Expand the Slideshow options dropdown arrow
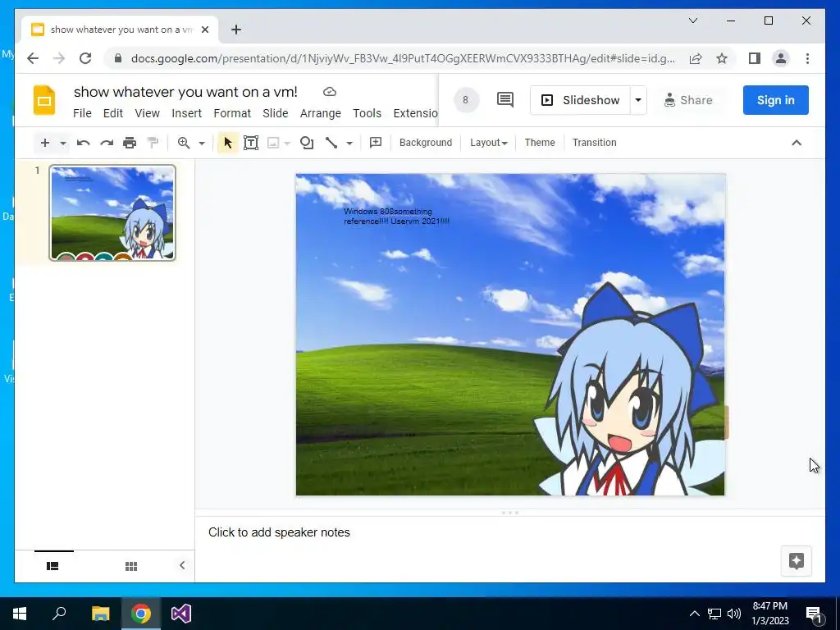The image size is (840, 630). pos(638,100)
